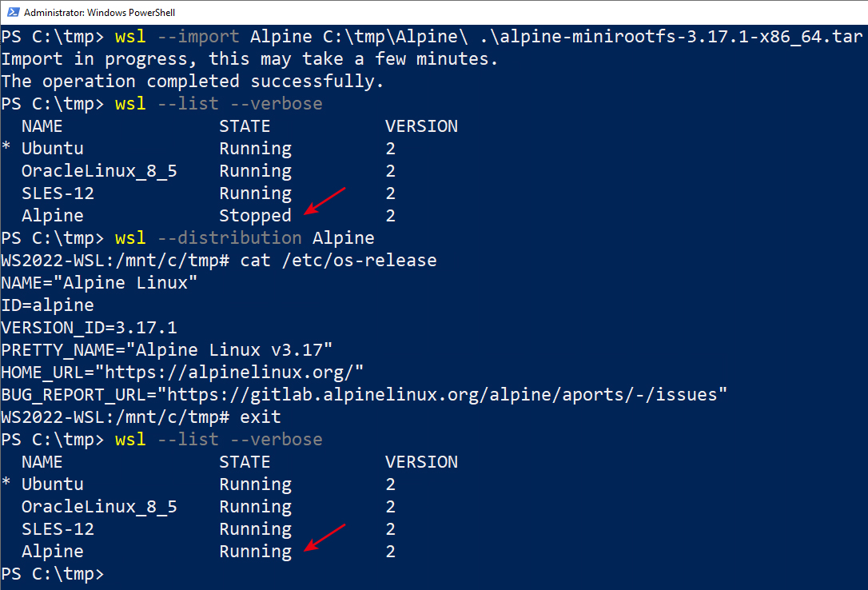
Task: Click the first NAME column header
Action: pos(42,126)
